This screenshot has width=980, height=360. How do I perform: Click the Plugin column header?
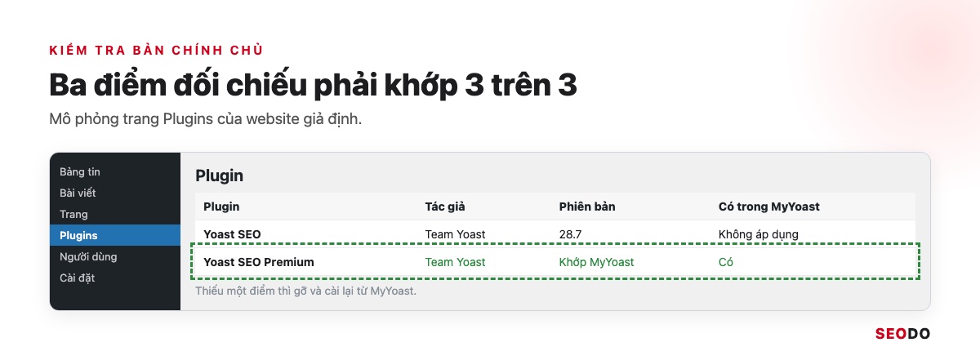[x=221, y=207]
